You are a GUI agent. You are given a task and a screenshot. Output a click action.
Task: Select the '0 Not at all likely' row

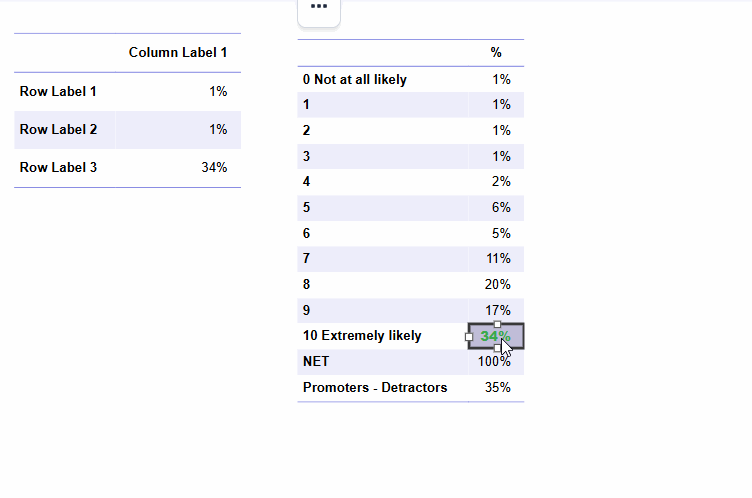click(x=411, y=79)
